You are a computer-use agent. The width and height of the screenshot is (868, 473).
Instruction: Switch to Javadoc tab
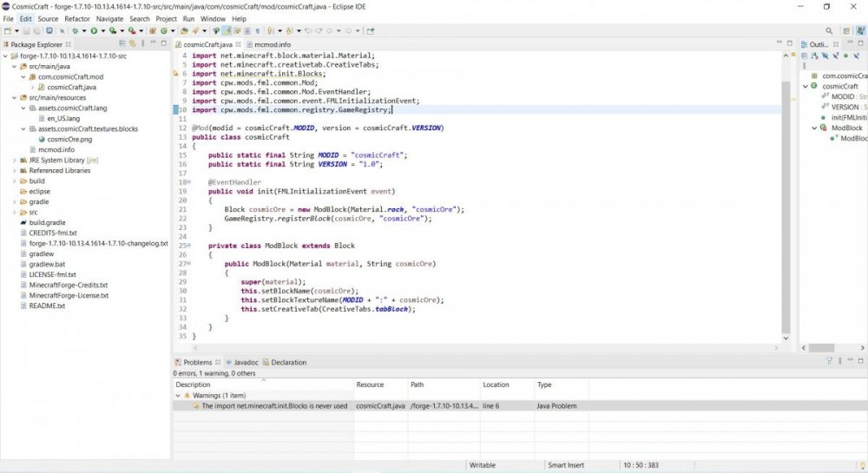tap(242, 363)
